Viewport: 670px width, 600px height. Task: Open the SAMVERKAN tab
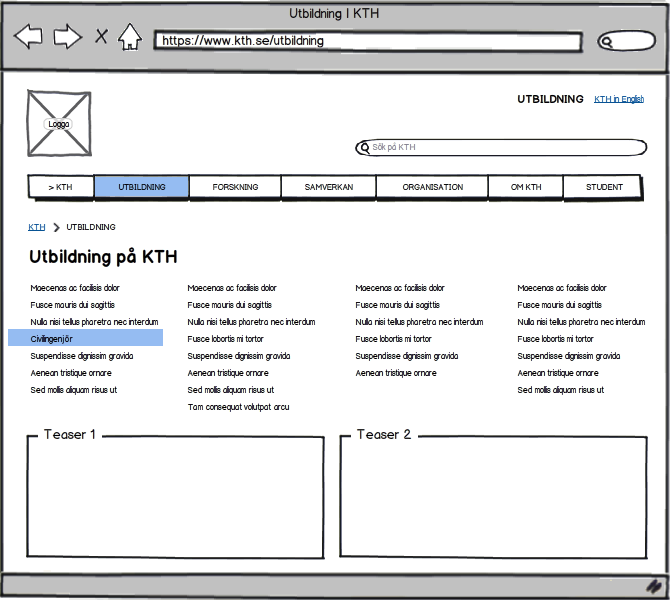click(329, 187)
